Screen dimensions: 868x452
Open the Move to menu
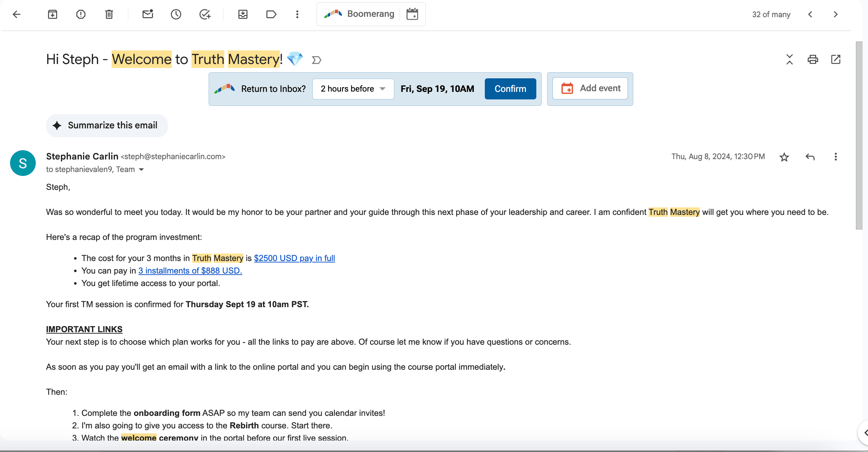pos(243,14)
